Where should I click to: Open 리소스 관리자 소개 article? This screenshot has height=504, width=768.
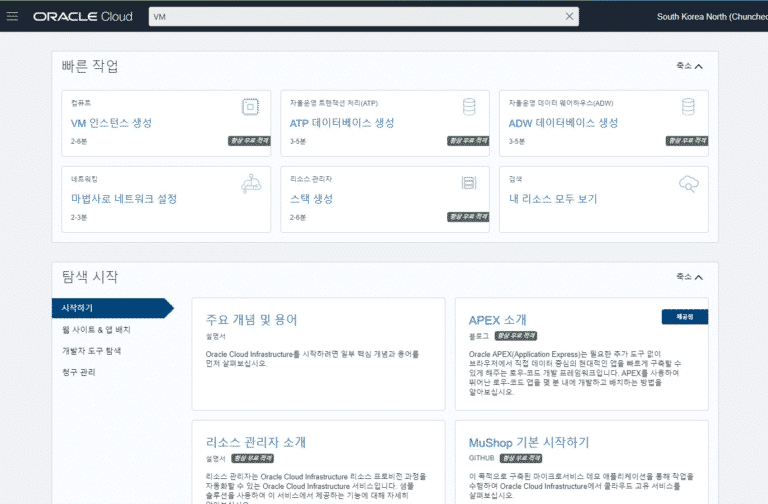pyautogui.click(x=256, y=442)
